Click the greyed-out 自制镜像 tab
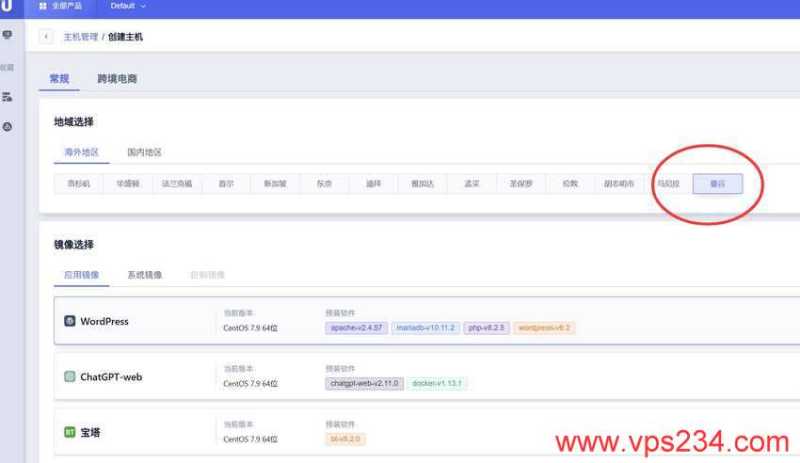Viewport: 800px width, 463px height. tap(207, 275)
